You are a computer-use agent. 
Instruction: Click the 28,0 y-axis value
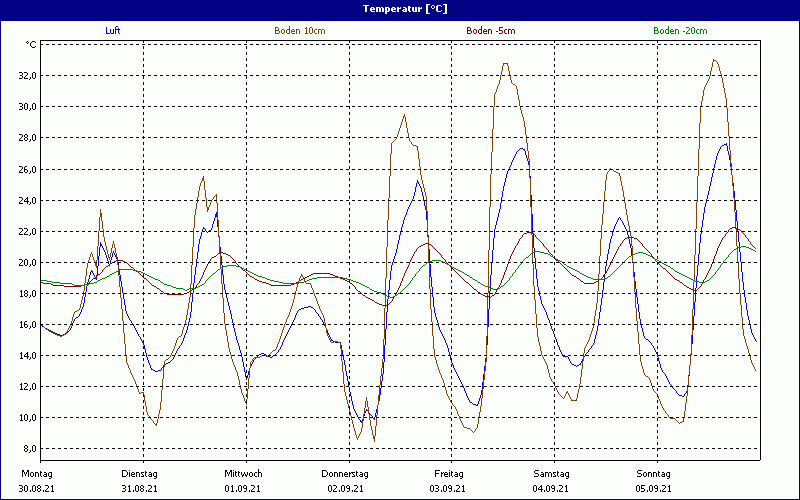pyautogui.click(x=26, y=138)
